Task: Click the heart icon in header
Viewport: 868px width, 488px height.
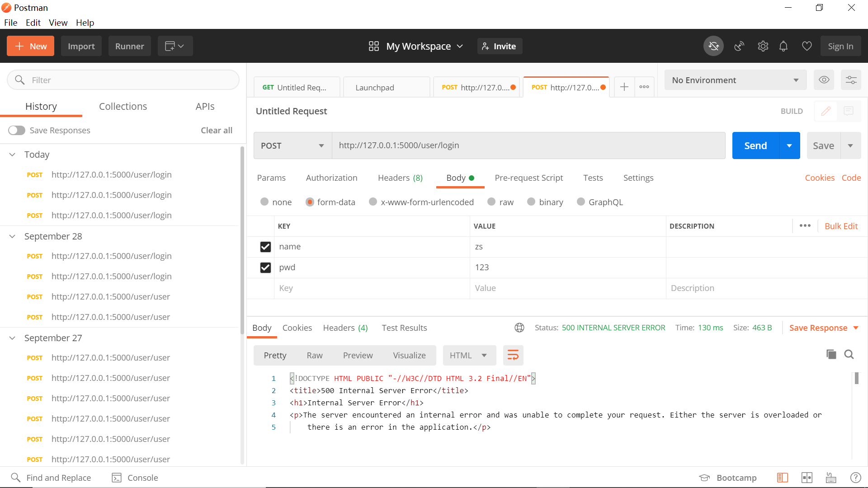Action: click(807, 46)
